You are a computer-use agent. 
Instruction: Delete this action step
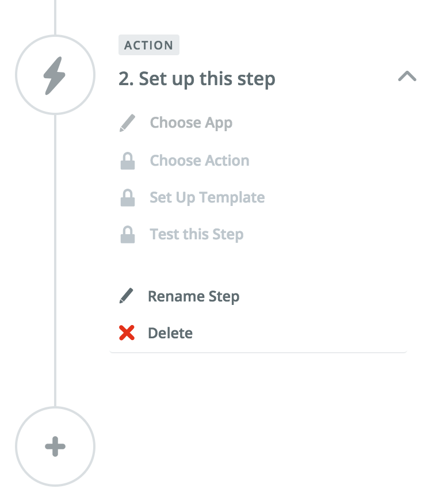171,333
